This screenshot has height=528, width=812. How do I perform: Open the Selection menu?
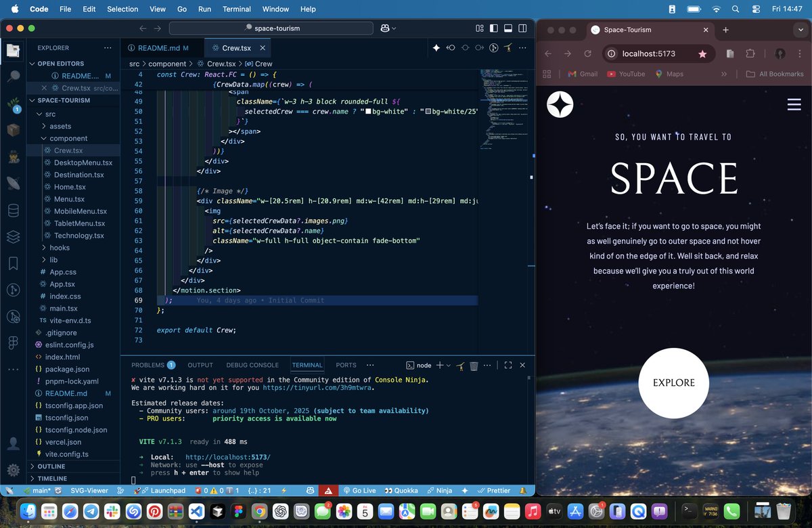[x=122, y=9]
